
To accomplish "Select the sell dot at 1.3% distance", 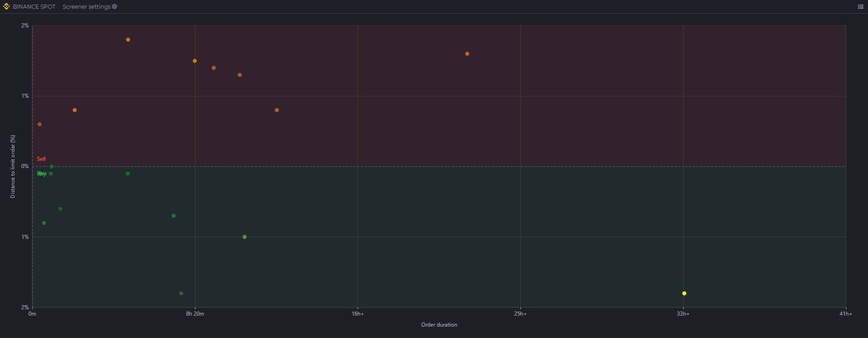I will pyautogui.click(x=239, y=75).
